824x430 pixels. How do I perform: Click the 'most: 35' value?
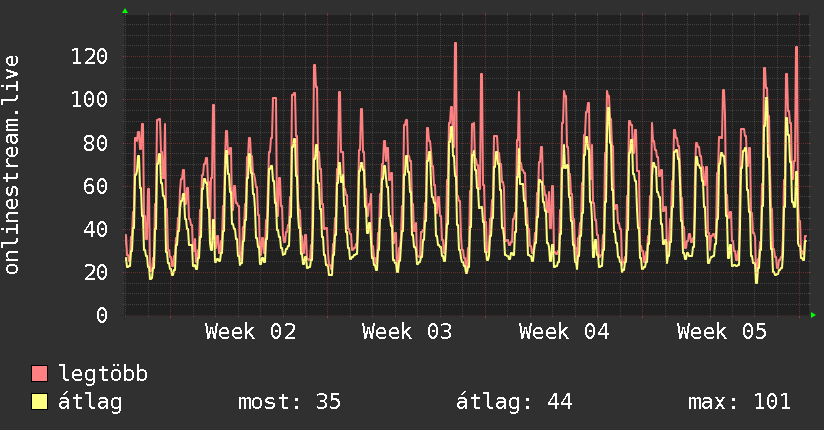[x=290, y=402]
